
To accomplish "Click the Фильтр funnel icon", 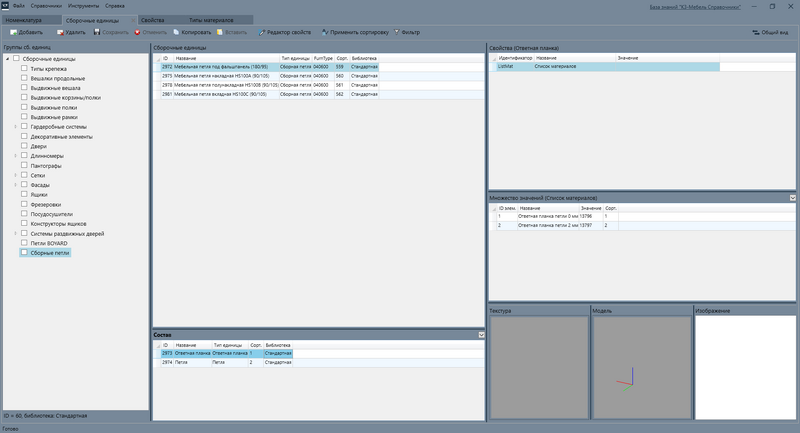I will pyautogui.click(x=396, y=32).
